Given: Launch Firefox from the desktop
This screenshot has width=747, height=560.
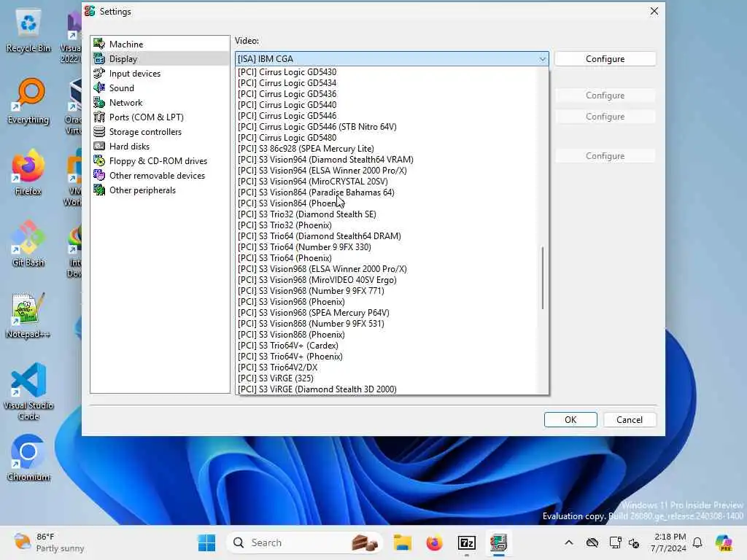Looking at the screenshot, I should [x=28, y=173].
